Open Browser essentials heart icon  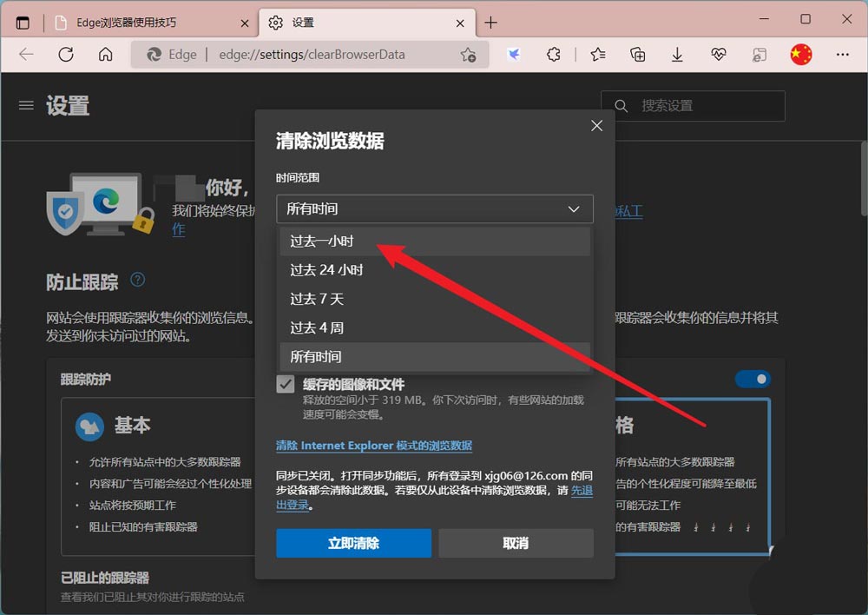[x=719, y=54]
